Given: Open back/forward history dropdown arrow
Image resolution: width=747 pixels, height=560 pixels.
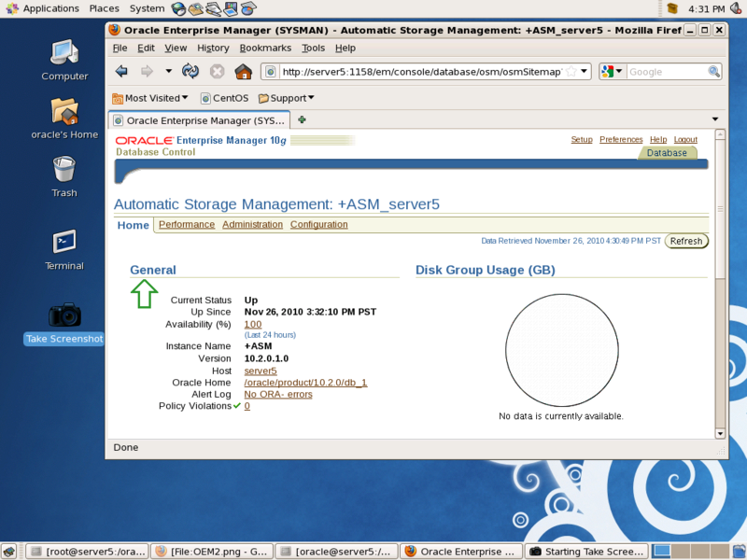Looking at the screenshot, I should coord(168,72).
